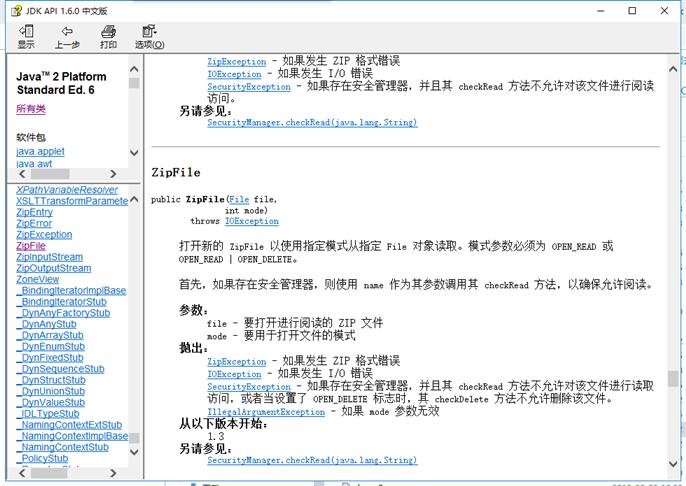Go back with the 上一步 toolbar icon
Screen dimensions: 686x486
pyautogui.click(x=67, y=36)
